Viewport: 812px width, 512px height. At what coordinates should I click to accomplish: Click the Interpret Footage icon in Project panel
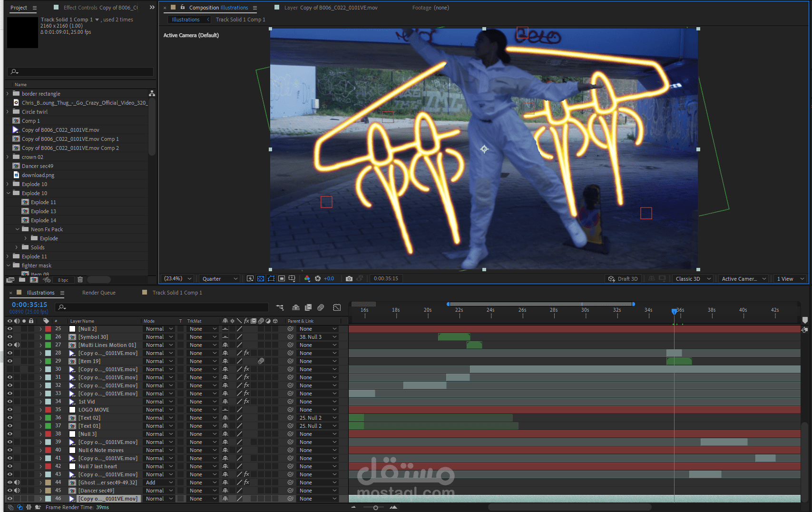[x=10, y=280]
